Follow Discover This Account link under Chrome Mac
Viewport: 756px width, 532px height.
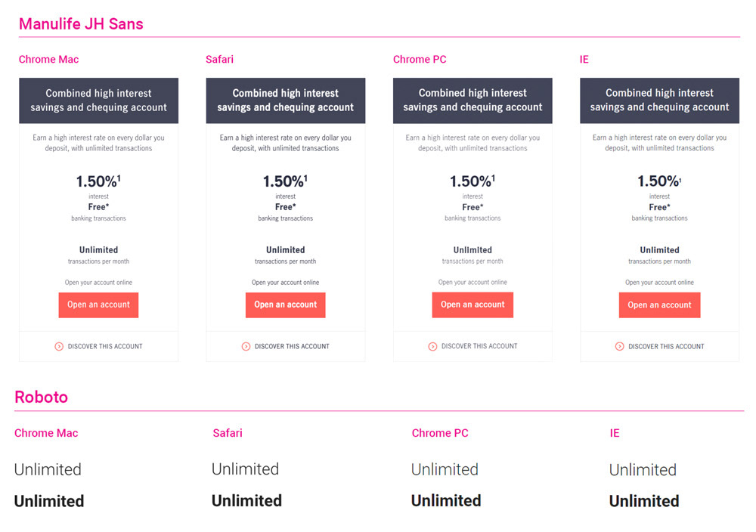tap(105, 346)
